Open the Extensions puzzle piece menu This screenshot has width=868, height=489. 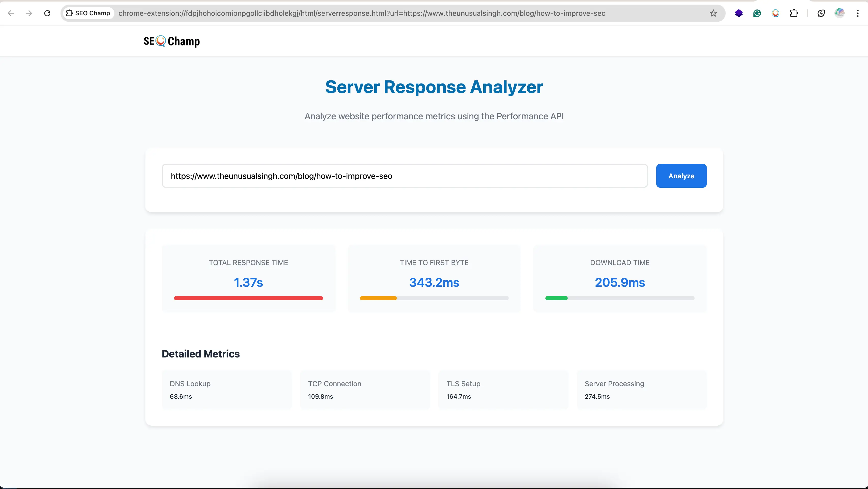click(x=794, y=13)
